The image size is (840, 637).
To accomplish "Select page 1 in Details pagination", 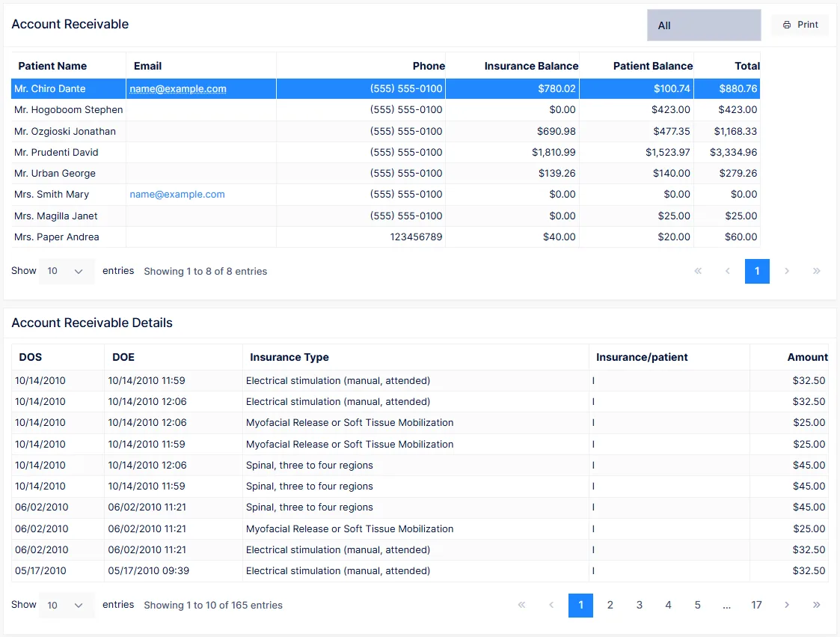I will 580,606.
